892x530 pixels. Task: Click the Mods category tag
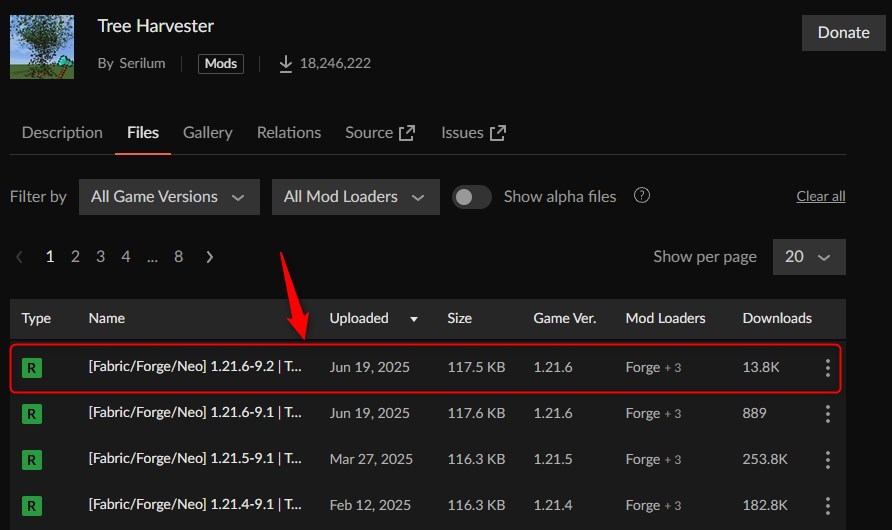pos(221,64)
